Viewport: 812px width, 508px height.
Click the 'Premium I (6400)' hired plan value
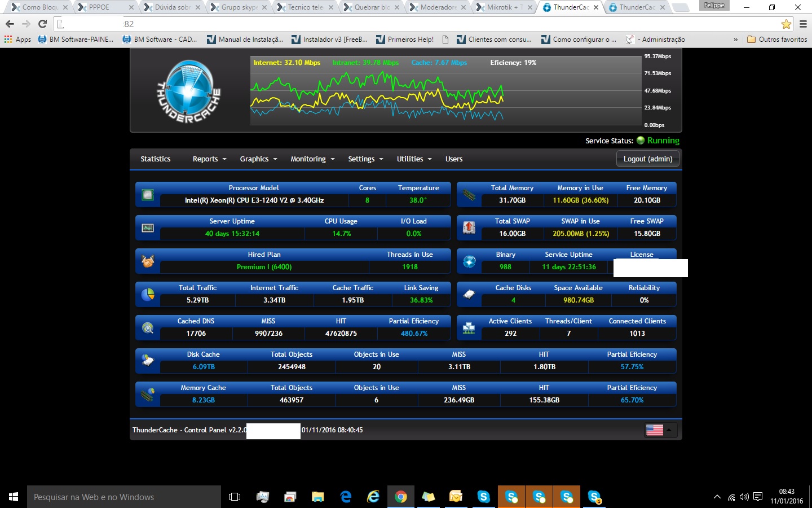[x=264, y=267]
